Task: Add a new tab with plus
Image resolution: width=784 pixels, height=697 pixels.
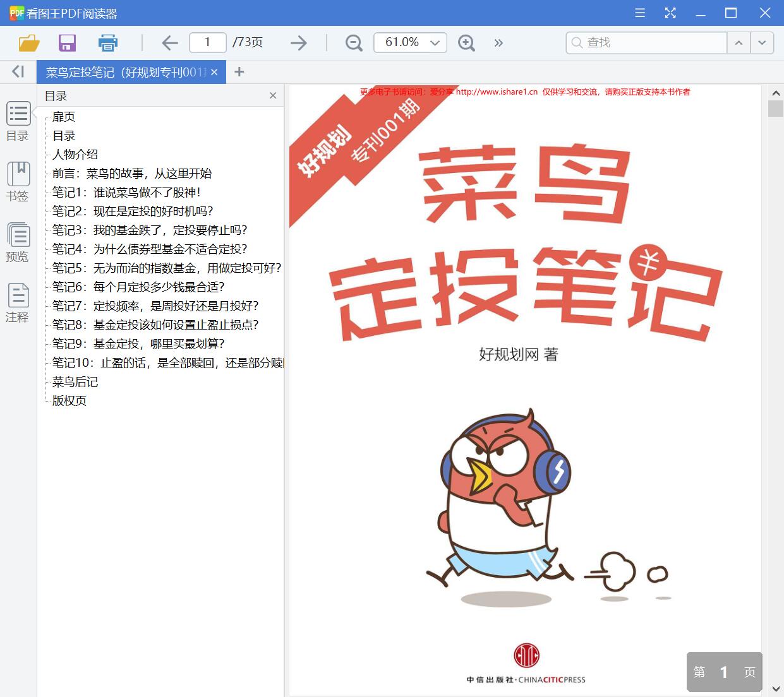Action: click(239, 72)
